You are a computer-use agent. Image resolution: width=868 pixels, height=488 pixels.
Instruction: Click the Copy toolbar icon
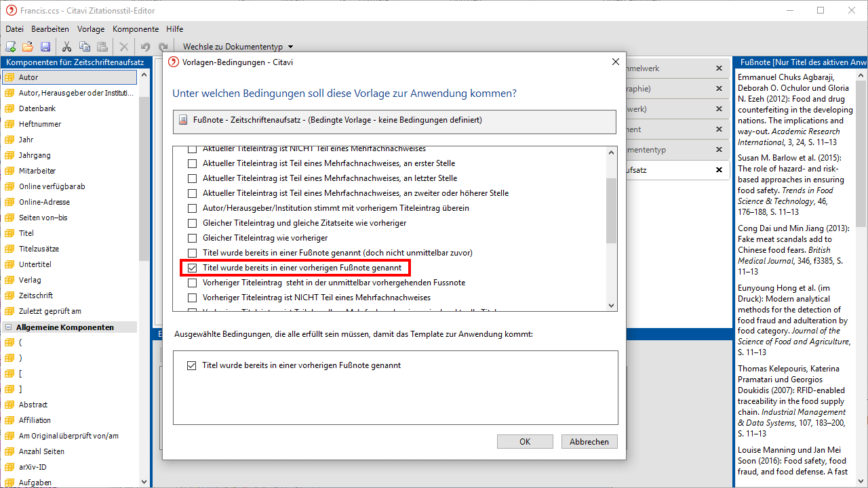click(x=84, y=47)
